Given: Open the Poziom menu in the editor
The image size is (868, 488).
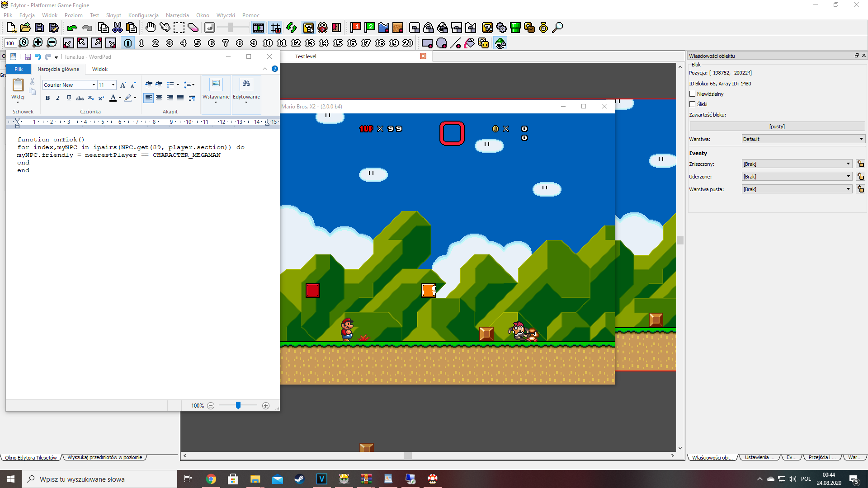Looking at the screenshot, I should pos(73,15).
